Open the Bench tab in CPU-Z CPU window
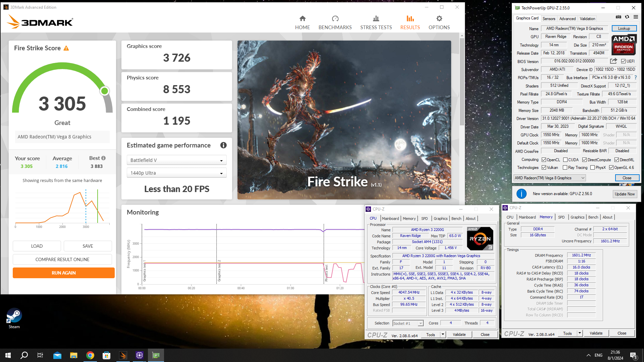The image size is (644, 362). [456, 219]
